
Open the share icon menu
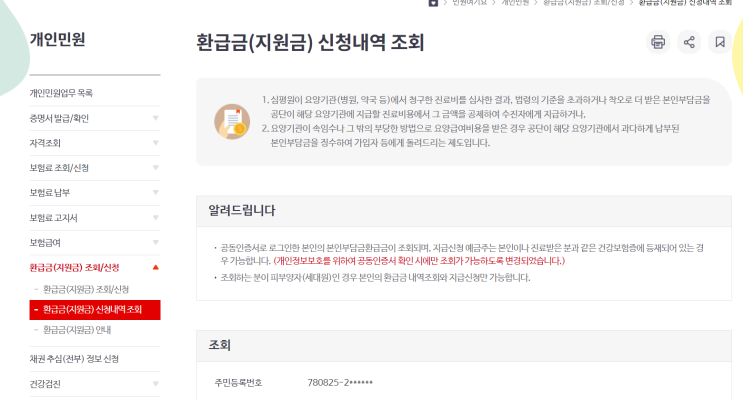pyautogui.click(x=689, y=42)
